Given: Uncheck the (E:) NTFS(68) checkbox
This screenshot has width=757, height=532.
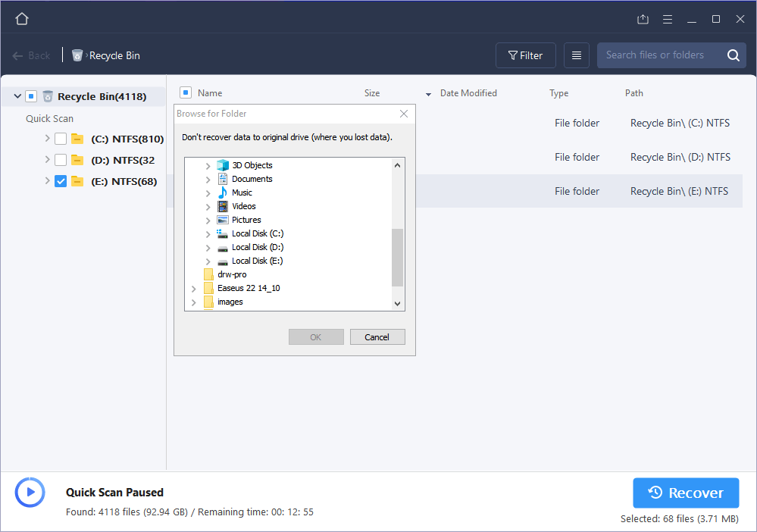Looking at the screenshot, I should click(61, 182).
